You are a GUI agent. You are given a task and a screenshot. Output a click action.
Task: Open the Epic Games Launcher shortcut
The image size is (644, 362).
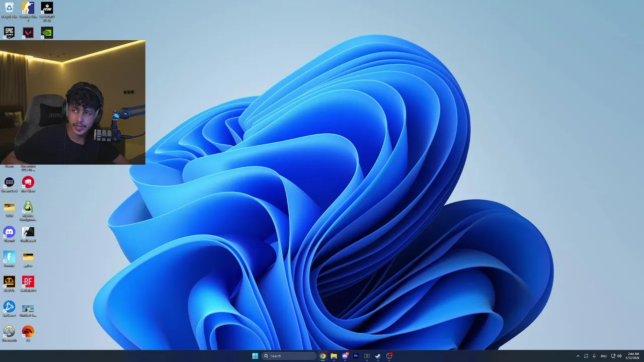(9, 33)
